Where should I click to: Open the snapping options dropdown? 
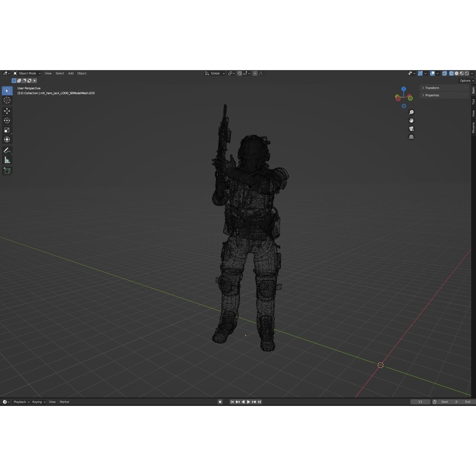(246, 74)
